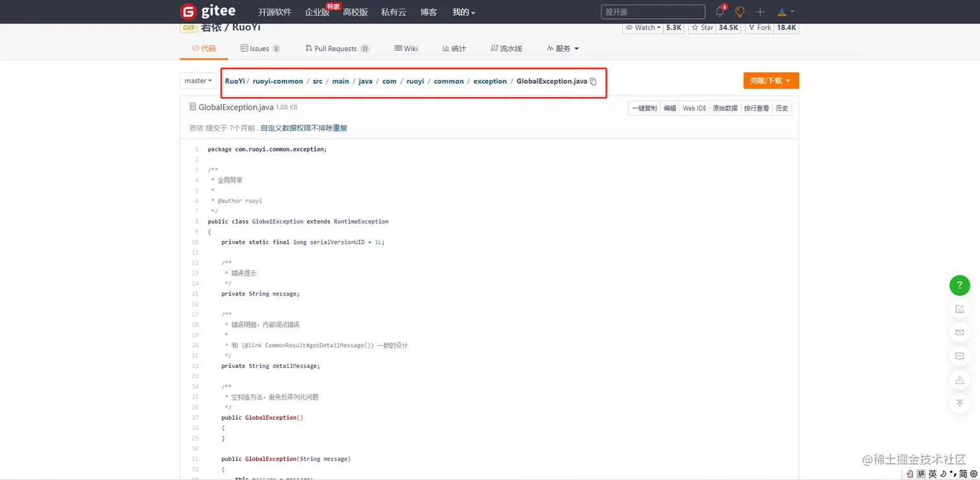Click the back-to-top arrow icon
The width and height of the screenshot is (980, 480).
[960, 403]
